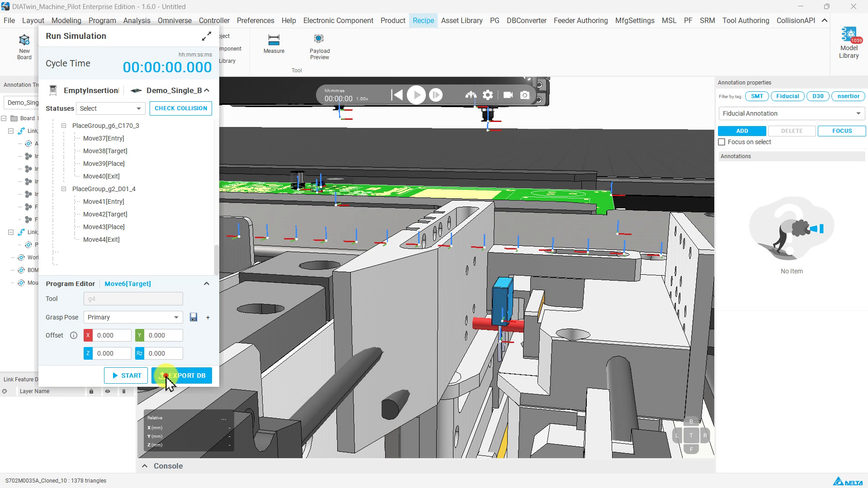This screenshot has width=868, height=488.
Task: Open the Feeder Authoring menu
Action: click(580, 20)
